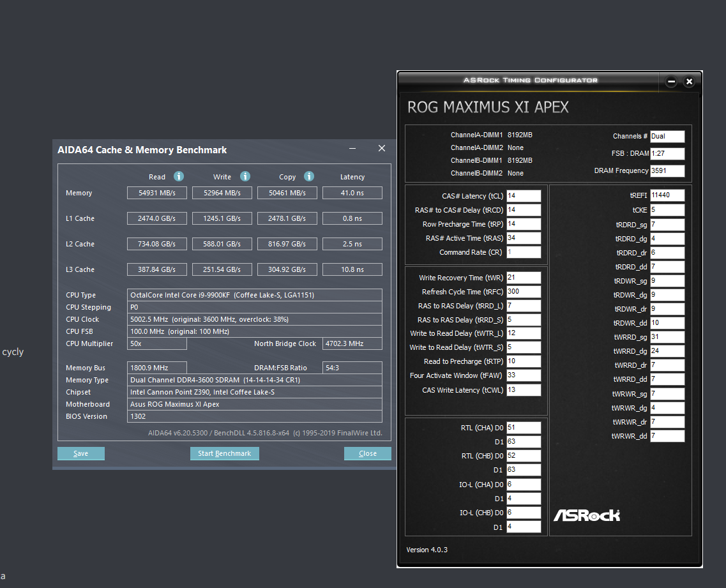This screenshot has width=726, height=588.
Task: Select the IO-L (CHA) D0 field
Action: pos(524,485)
